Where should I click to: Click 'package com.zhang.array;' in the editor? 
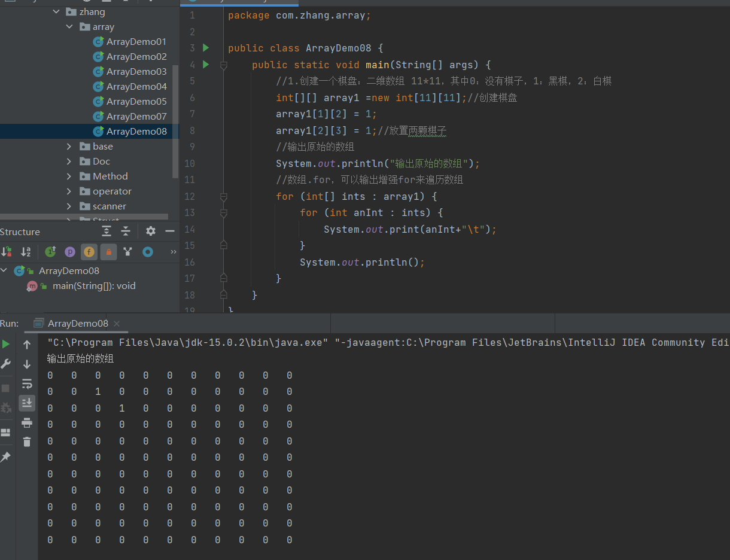(300, 16)
